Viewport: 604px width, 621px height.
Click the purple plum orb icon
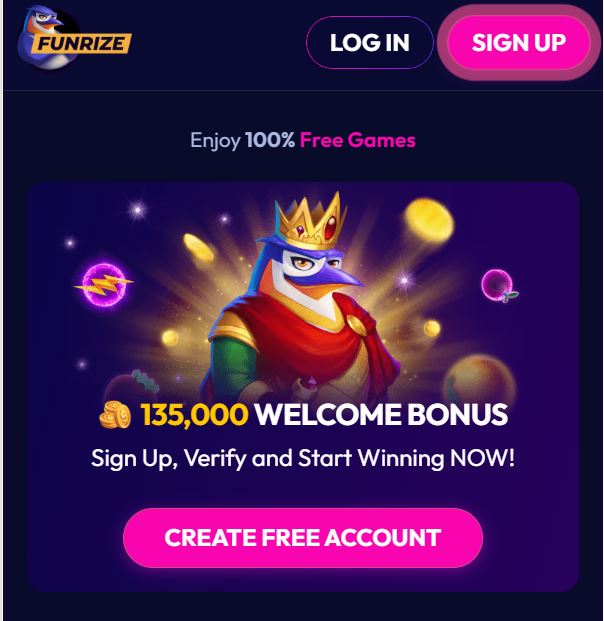498,286
